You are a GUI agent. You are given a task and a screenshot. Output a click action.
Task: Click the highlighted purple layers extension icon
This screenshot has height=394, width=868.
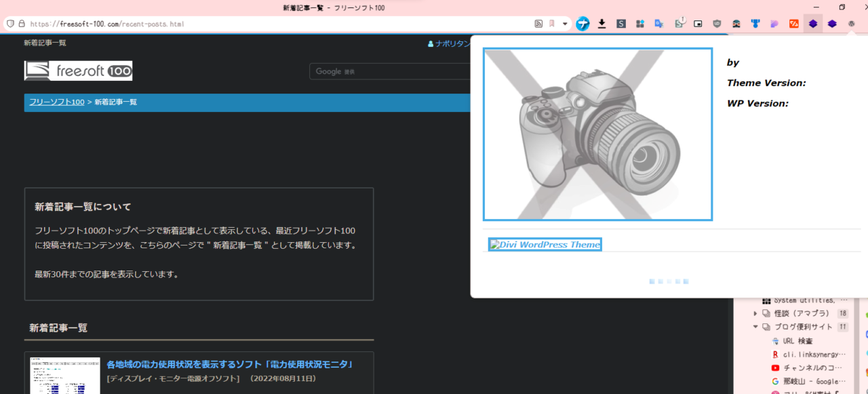click(x=813, y=24)
